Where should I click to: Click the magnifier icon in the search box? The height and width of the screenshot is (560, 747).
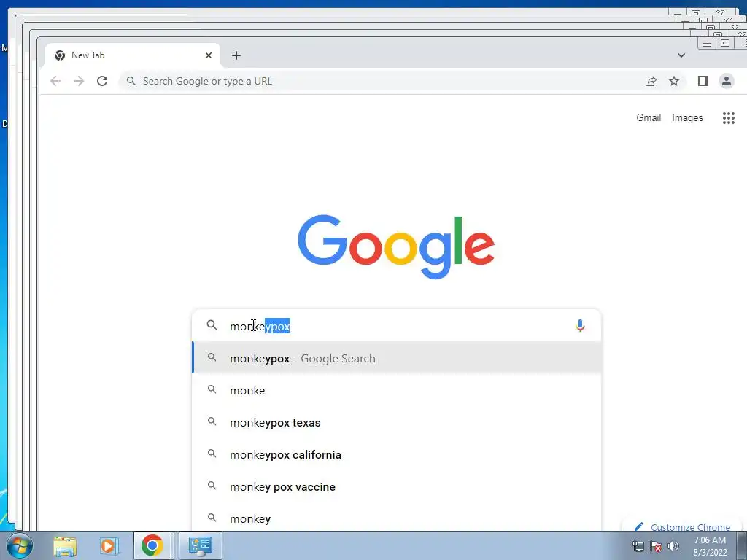click(x=212, y=325)
